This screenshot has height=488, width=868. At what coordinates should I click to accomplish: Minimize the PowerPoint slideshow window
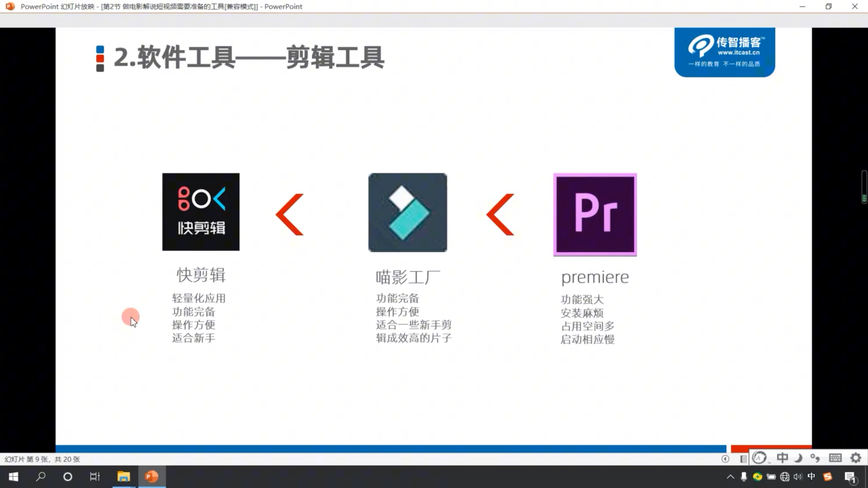(x=802, y=6)
